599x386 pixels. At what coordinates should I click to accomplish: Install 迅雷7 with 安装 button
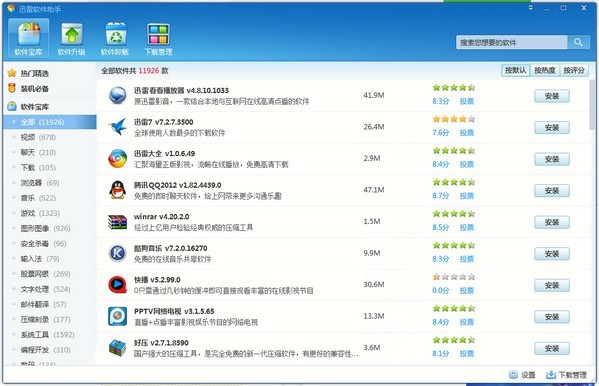(552, 128)
